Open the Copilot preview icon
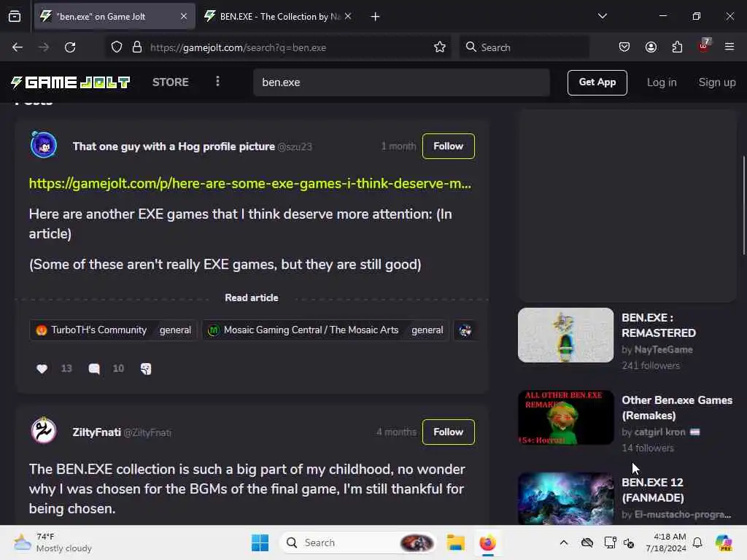 pyautogui.click(x=724, y=542)
